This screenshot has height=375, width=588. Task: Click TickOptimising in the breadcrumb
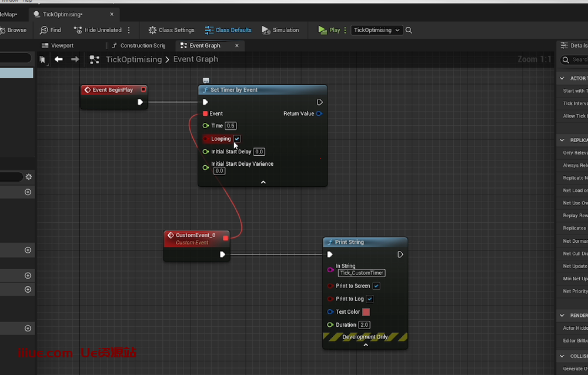tap(133, 59)
